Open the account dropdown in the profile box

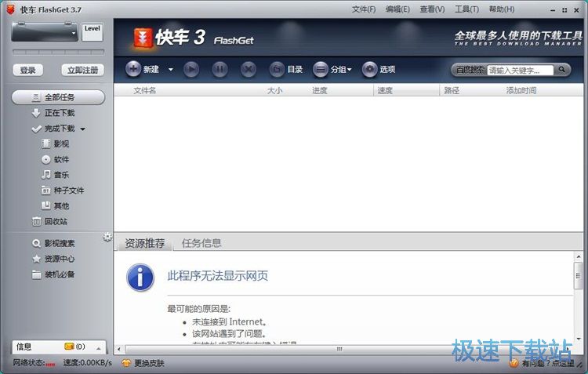[x=74, y=33]
